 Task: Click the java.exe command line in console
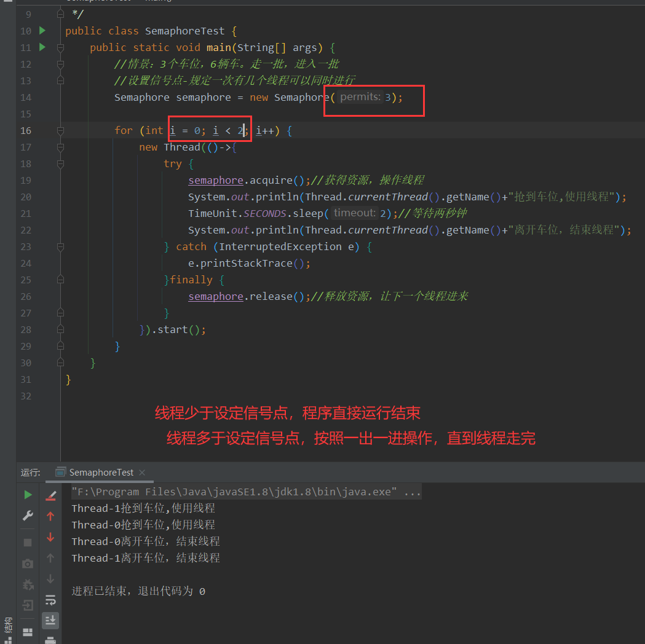pyautogui.click(x=246, y=492)
